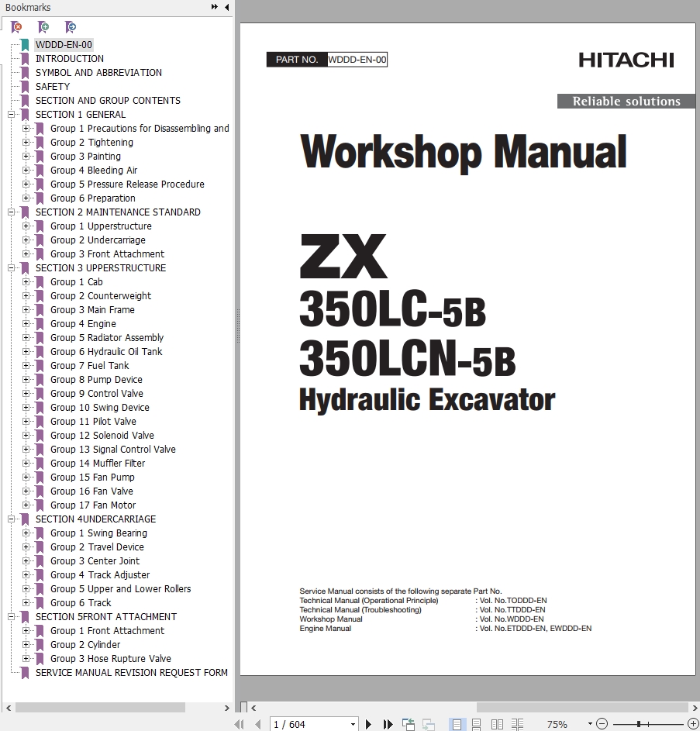Image resolution: width=700 pixels, height=731 pixels.
Task: Open the page number dropdown
Action: pos(353,724)
